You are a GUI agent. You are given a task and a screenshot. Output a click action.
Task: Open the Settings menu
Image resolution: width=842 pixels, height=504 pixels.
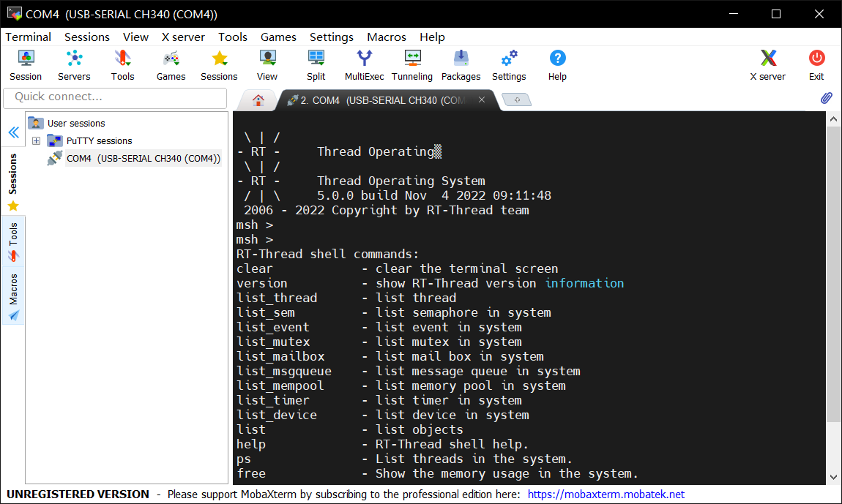point(332,37)
